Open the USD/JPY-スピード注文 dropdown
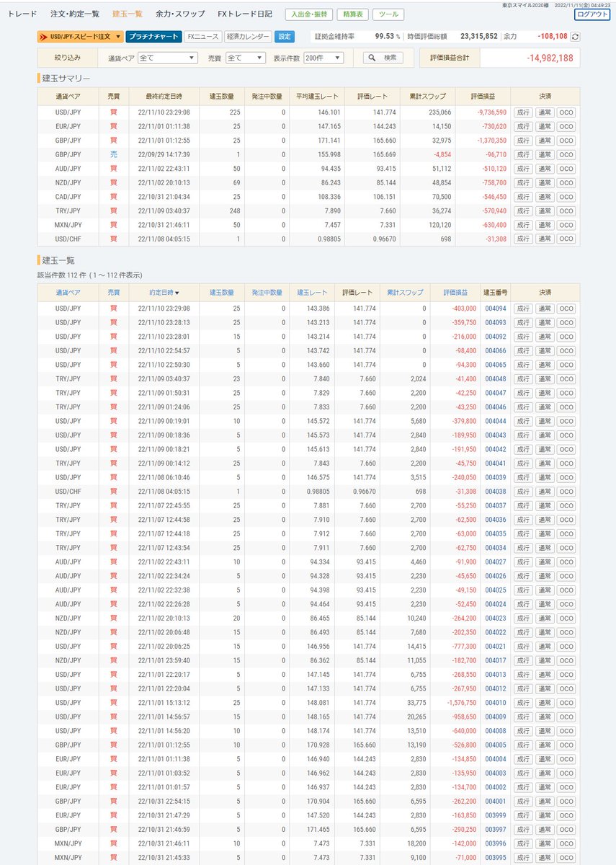This screenshot has height=865, width=616. tap(79, 36)
